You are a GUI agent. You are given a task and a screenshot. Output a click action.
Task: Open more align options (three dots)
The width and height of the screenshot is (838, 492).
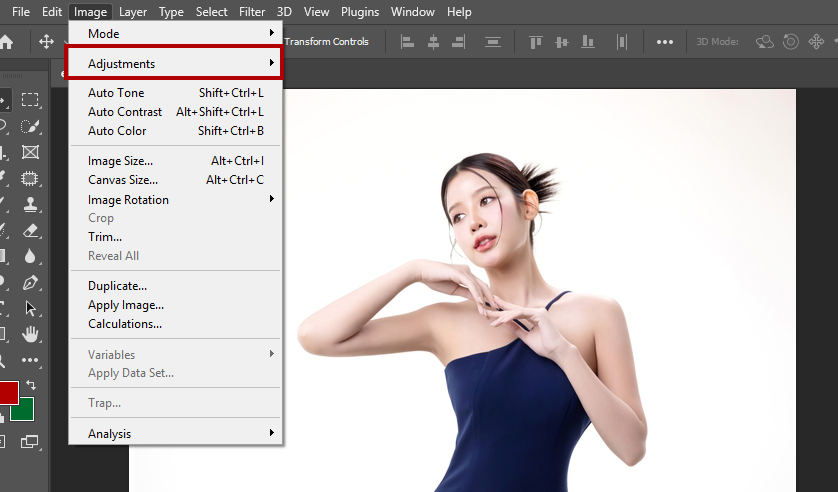665,42
